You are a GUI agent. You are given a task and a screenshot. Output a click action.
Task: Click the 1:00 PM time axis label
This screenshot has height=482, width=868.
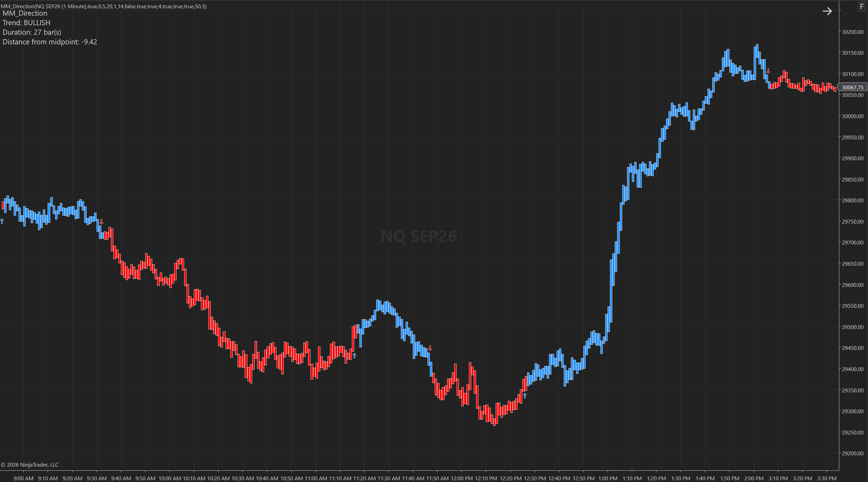pyautogui.click(x=608, y=478)
